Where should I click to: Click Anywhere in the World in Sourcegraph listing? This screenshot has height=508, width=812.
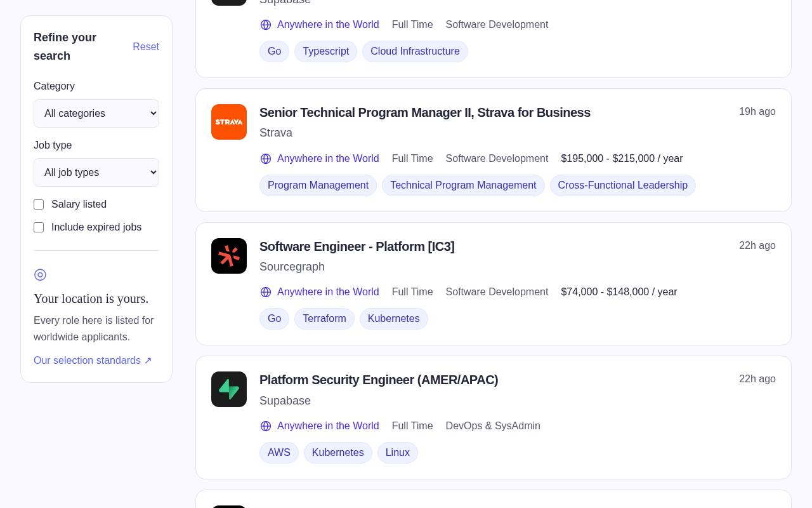(328, 292)
